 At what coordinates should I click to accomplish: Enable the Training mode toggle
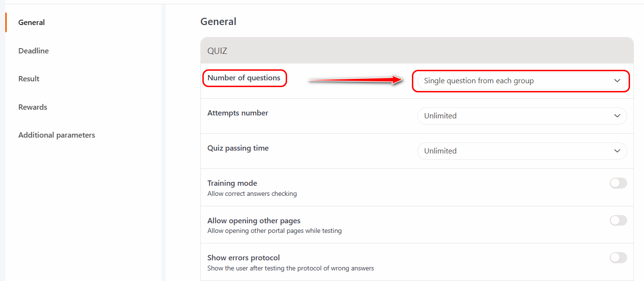tap(618, 183)
